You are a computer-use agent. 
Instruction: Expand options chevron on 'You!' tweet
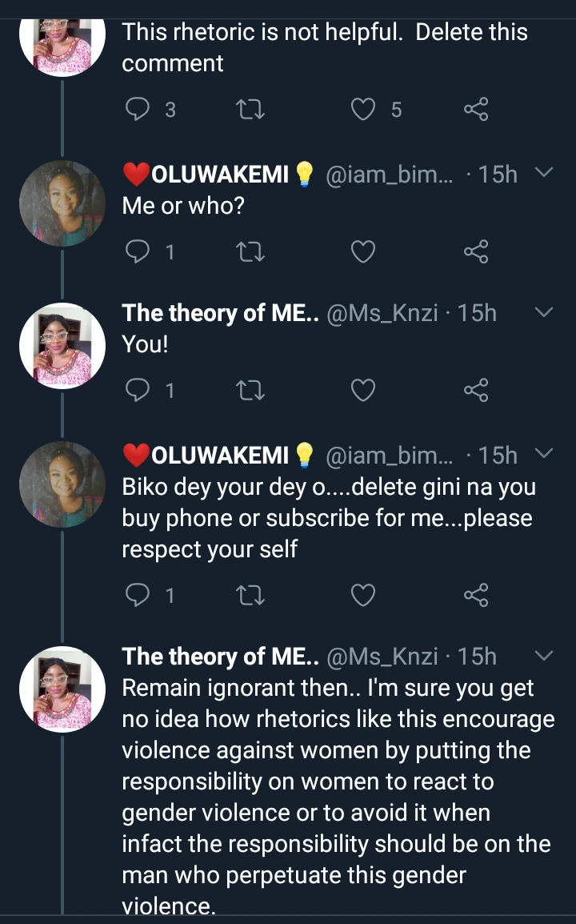click(x=543, y=312)
